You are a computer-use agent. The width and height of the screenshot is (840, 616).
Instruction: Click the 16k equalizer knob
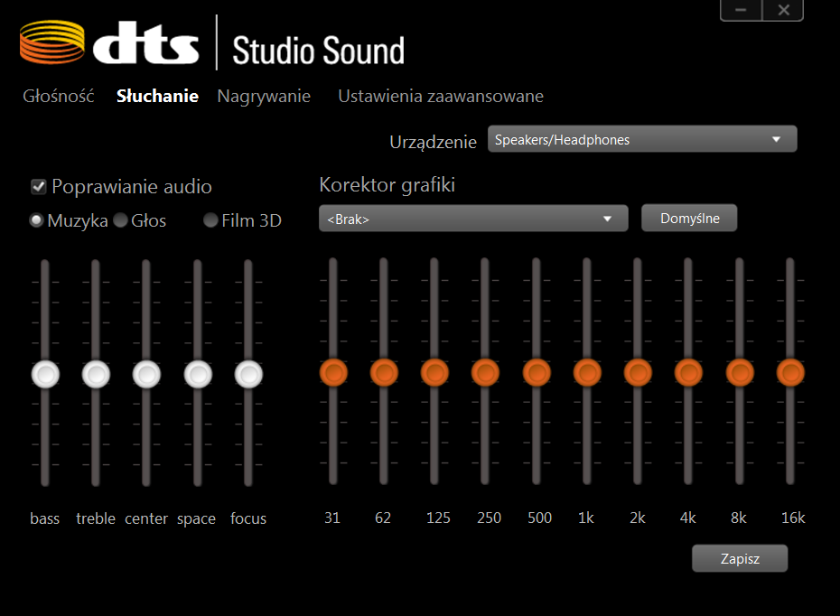tap(790, 372)
